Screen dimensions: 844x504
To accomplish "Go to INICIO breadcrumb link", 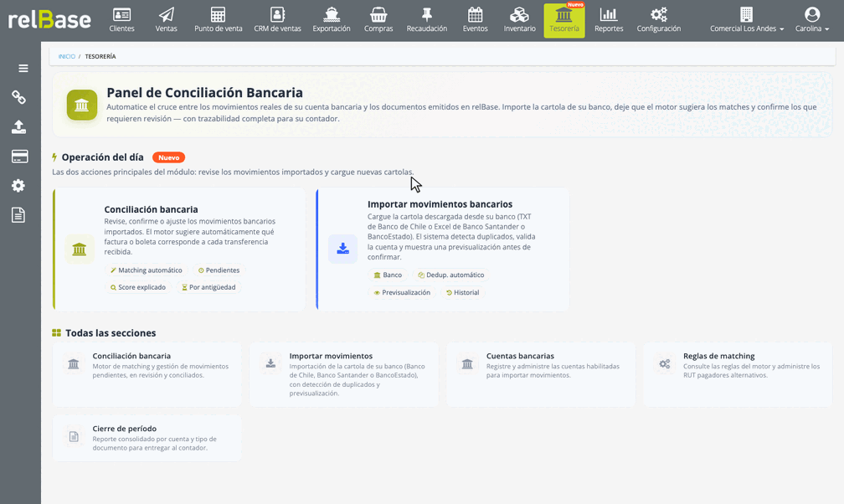I will click(x=67, y=57).
